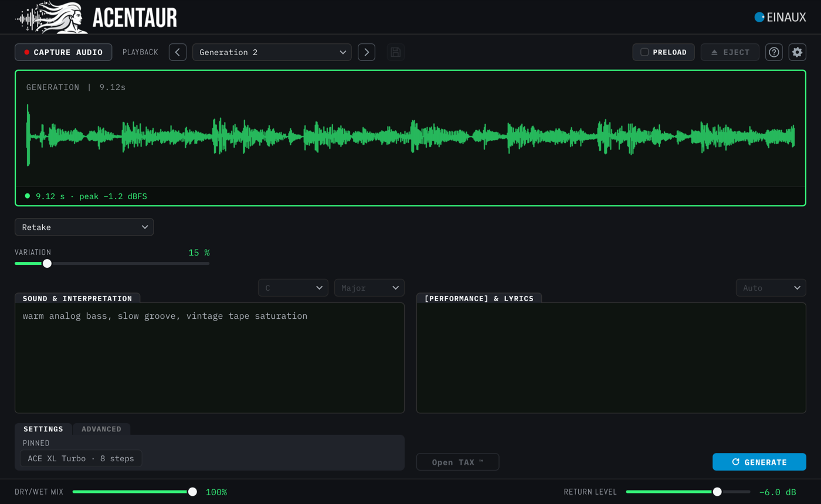Select the [Performance] & Lyrics tab label
This screenshot has height=504, width=821.
479,298
